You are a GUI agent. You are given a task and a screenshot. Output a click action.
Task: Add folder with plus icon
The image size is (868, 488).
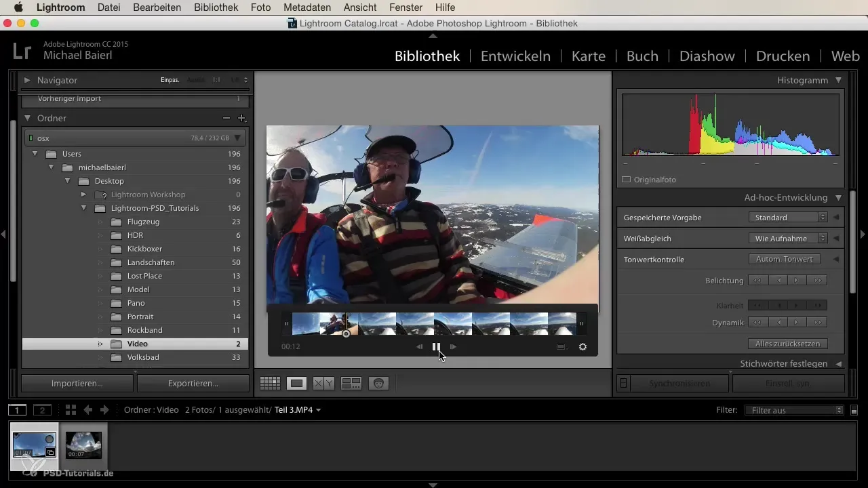pos(241,118)
